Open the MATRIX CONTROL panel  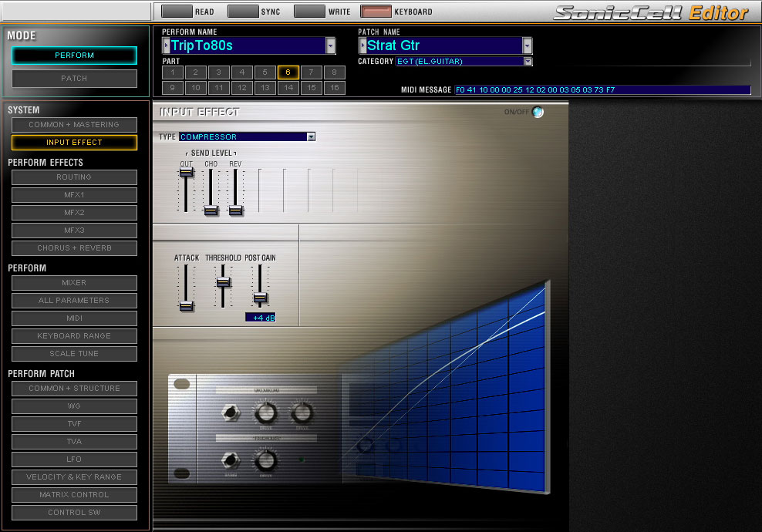pos(74,494)
